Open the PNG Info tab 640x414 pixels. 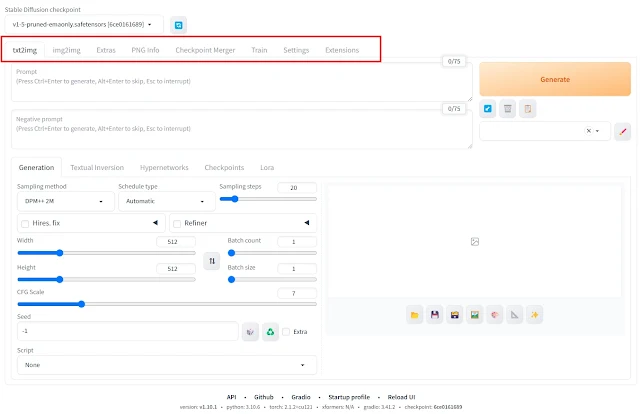point(145,50)
